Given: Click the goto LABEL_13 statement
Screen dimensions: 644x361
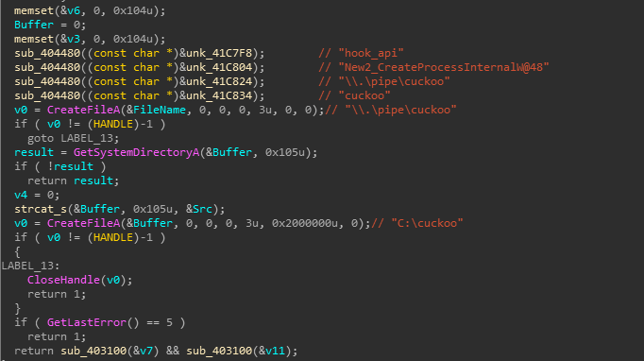Looking at the screenshot, I should [x=73, y=138].
